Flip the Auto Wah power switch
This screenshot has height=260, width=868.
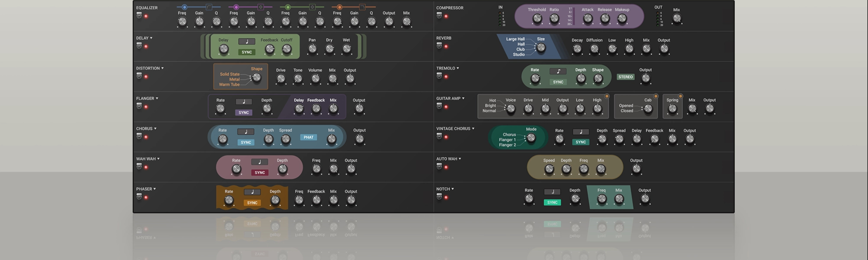coord(439,167)
